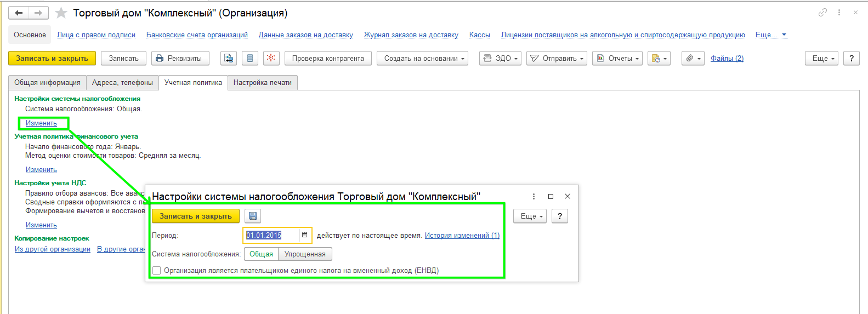Switch to Адреса, телефоны tab

(122, 82)
